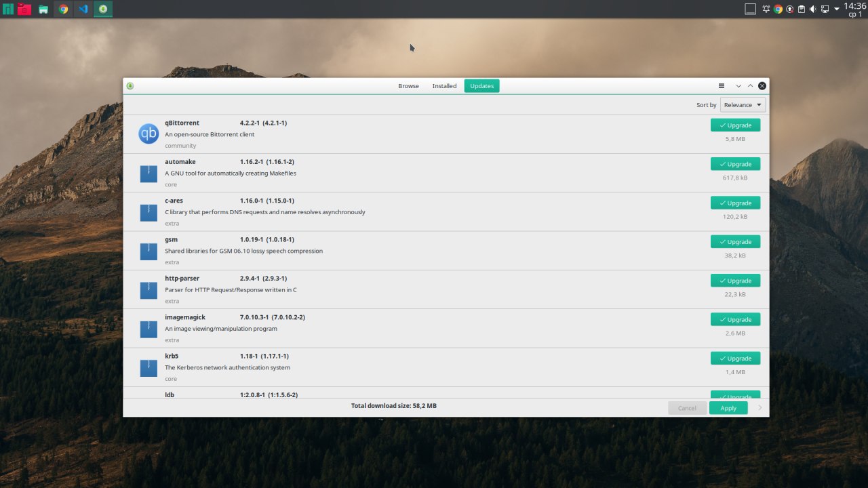Screen dimensions: 868x488
Task: Select the http-parser package name
Action: click(x=182, y=279)
